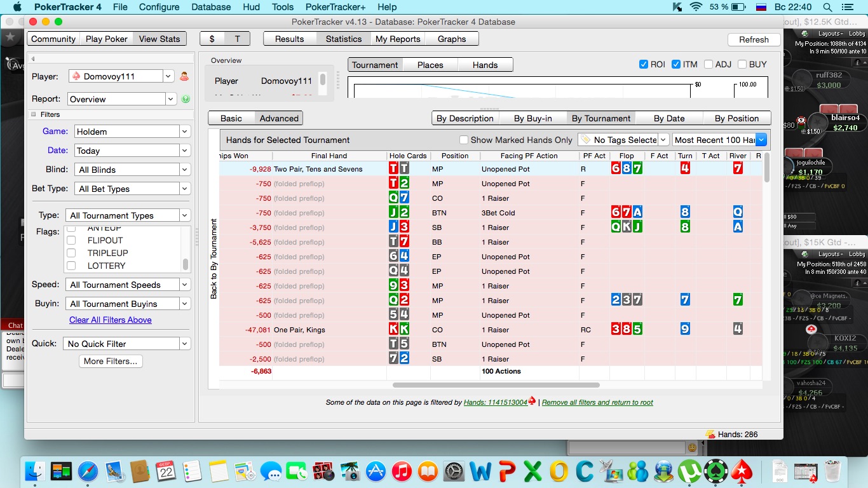Click the tag icon in No Tags dropdown
This screenshot has width=868, height=488.
[585, 140]
